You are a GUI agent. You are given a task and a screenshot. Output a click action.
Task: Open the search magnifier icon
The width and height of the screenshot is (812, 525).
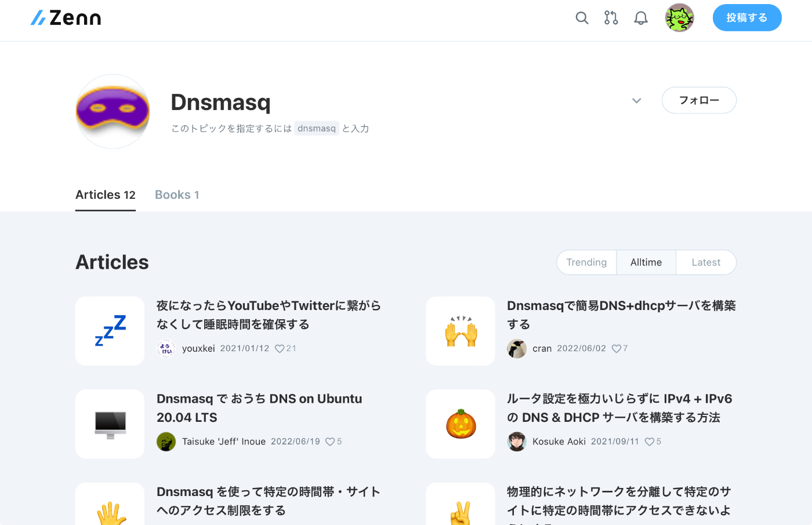582,18
